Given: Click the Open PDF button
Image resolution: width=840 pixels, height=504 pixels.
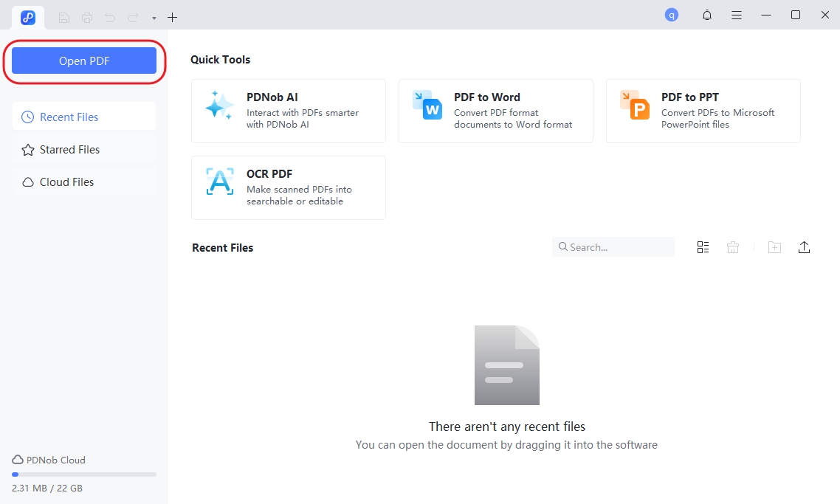Looking at the screenshot, I should pos(83,61).
